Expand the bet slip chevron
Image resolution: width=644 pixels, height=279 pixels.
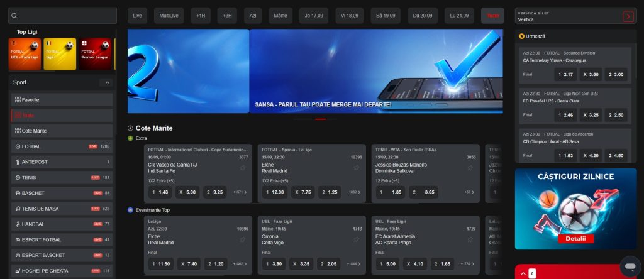coord(523,273)
